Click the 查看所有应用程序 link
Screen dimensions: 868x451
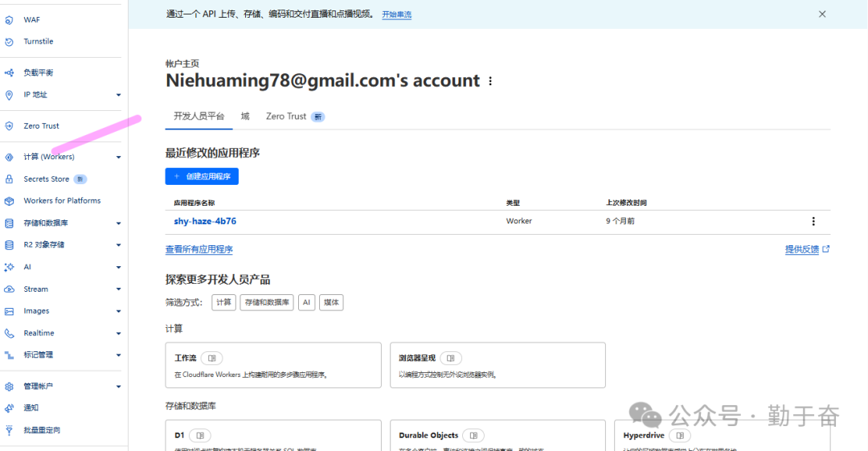(199, 249)
